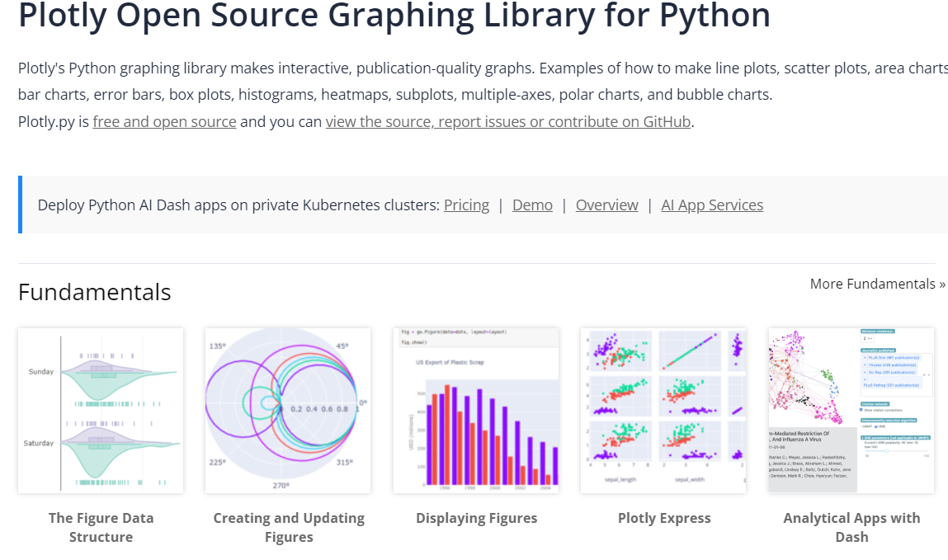
Task: Open the scatter matrix Plotly Express thumbnail
Action: pyautogui.click(x=663, y=411)
